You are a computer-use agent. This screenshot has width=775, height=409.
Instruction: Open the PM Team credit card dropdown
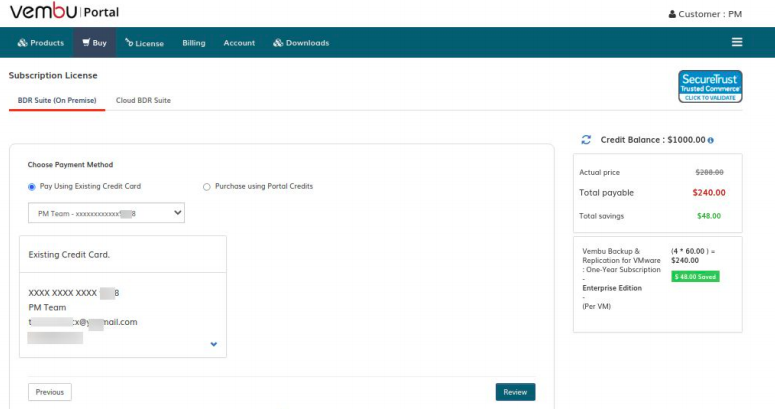[106, 213]
